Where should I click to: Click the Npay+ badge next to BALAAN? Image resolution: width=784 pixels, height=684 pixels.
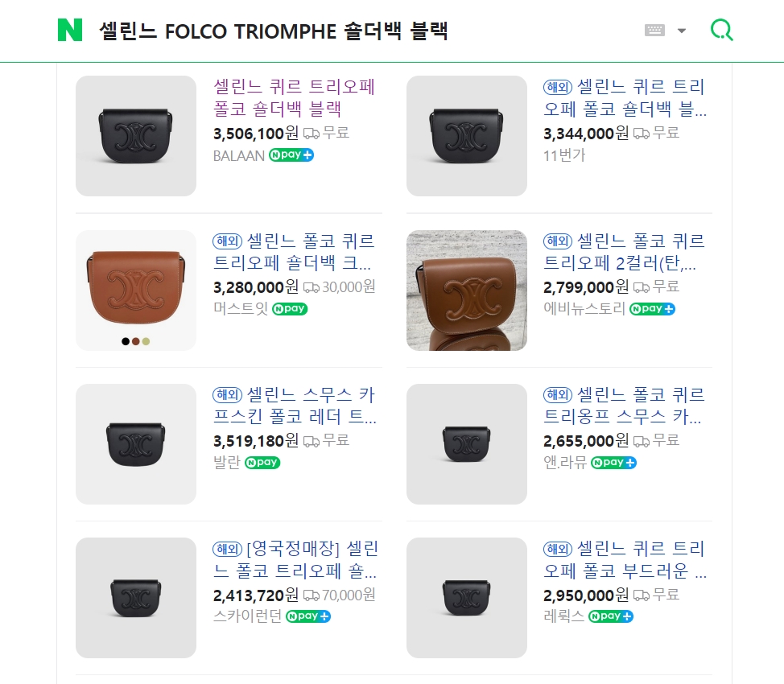(x=291, y=155)
